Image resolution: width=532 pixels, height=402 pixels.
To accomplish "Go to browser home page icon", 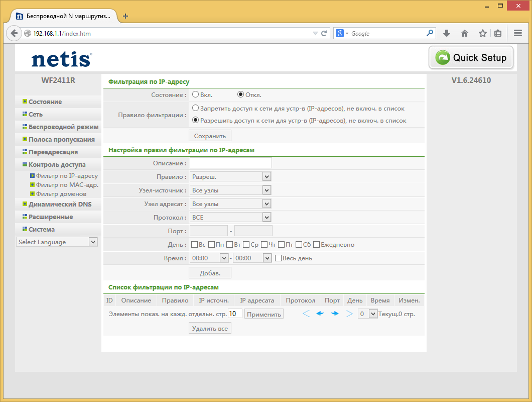I will pos(465,33).
